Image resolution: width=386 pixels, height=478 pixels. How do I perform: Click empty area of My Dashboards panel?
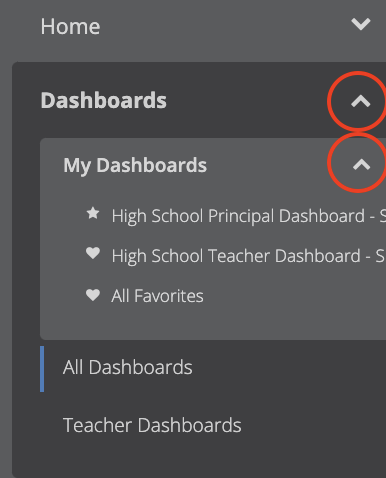[213, 325]
